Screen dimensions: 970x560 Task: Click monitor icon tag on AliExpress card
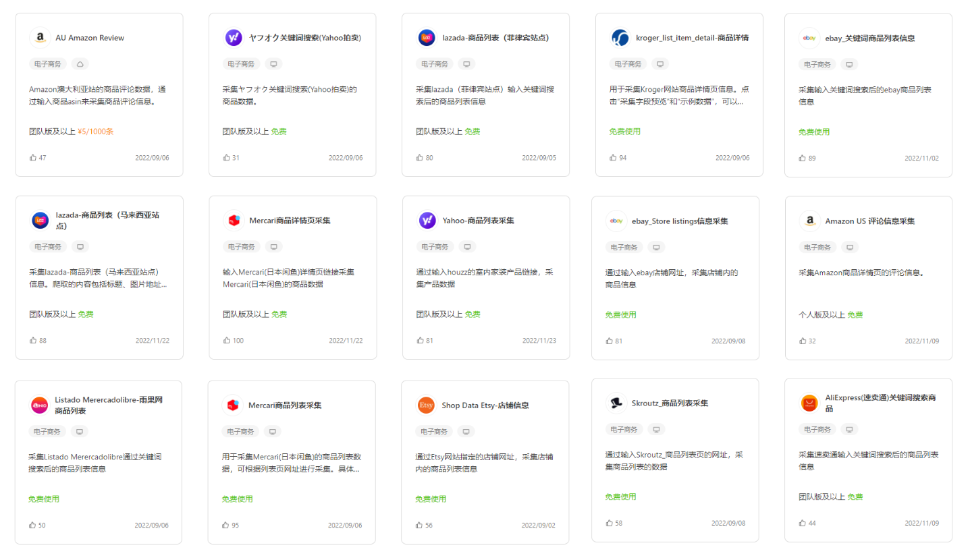[850, 429]
